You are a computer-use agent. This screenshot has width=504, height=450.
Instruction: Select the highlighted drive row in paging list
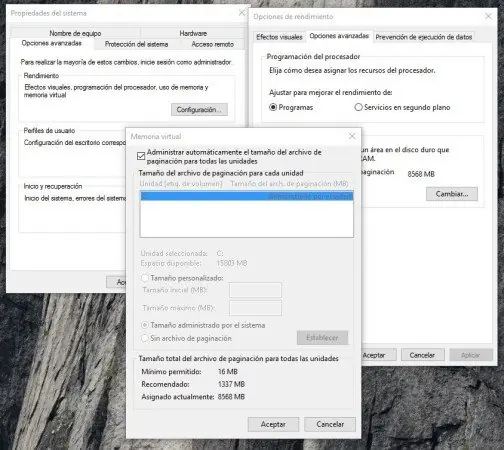(247, 196)
